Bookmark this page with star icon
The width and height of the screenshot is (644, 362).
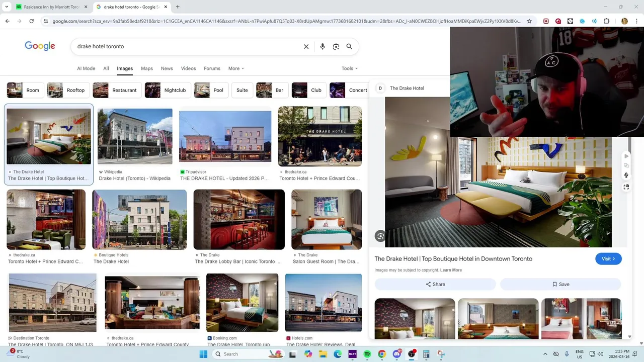click(x=529, y=21)
